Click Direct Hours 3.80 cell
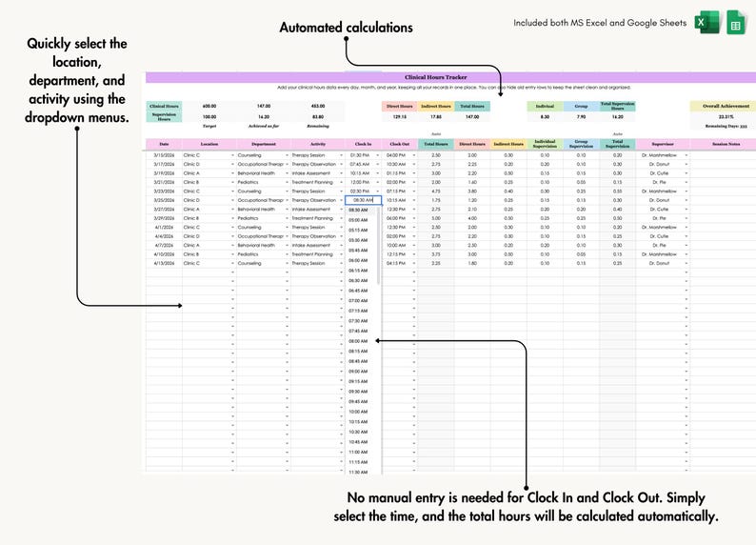756x545 pixels. pyautogui.click(x=472, y=191)
